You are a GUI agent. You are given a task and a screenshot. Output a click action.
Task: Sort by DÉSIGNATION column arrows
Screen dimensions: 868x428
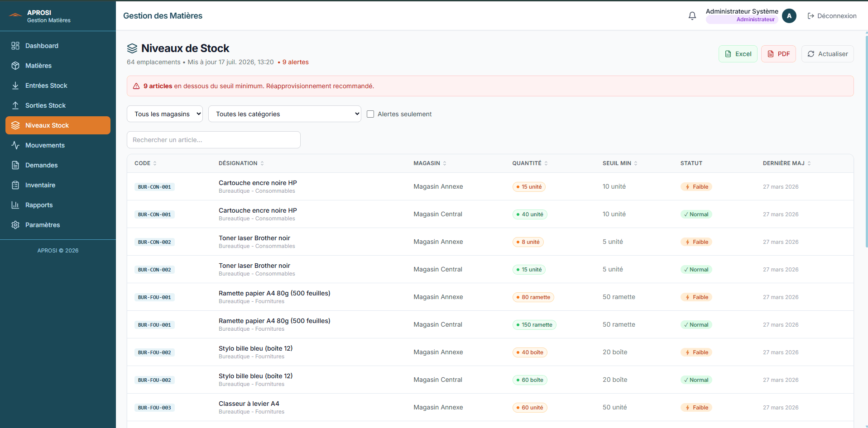[x=262, y=163]
